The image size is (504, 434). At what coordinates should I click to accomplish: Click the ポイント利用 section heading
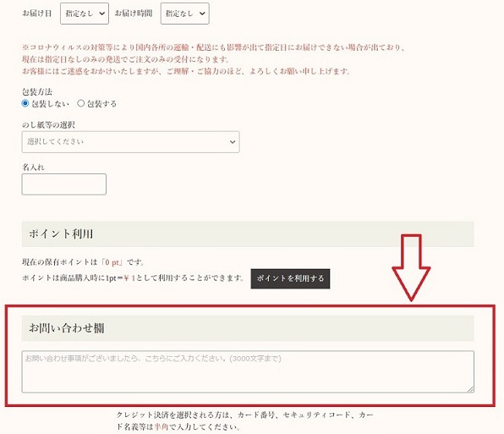[61, 233]
